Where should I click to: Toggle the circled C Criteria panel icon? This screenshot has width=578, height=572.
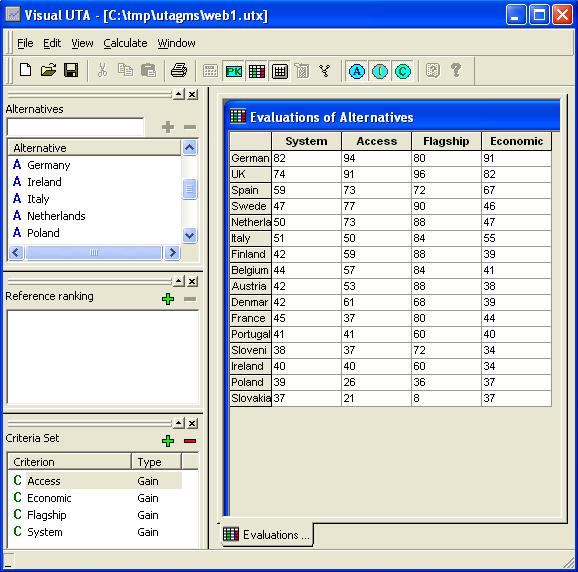pos(403,71)
